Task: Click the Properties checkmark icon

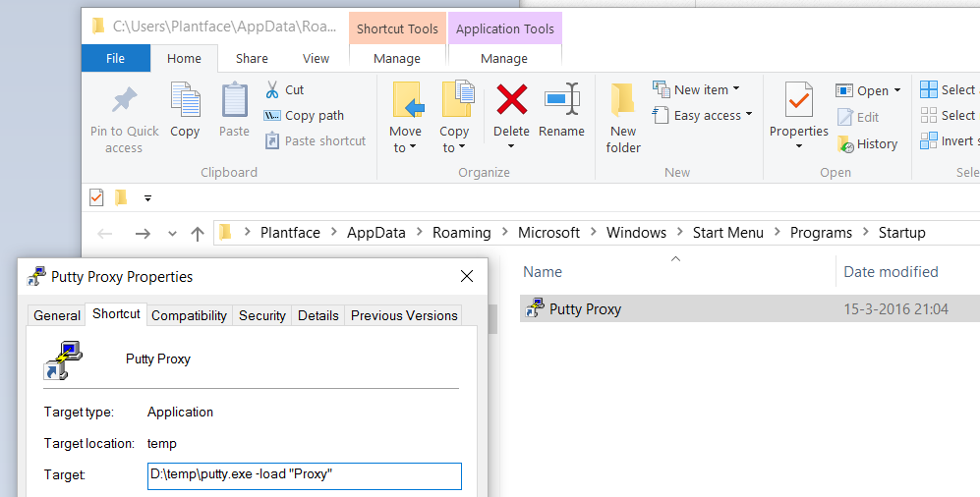Action: 799,100
